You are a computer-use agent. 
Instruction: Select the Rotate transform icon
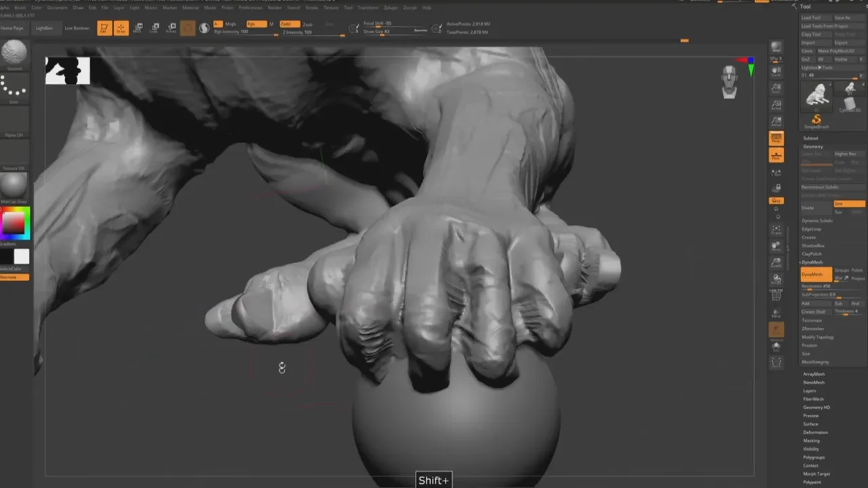coord(171,28)
